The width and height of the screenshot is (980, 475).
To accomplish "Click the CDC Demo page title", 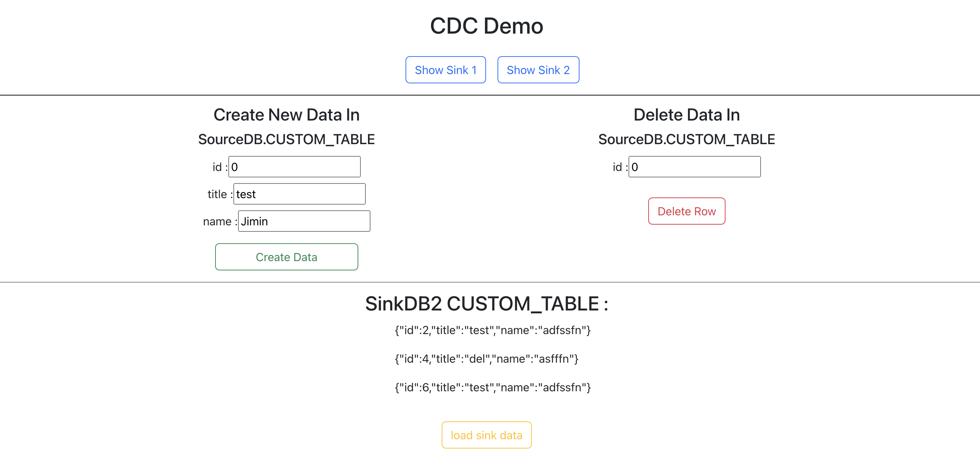I will pos(486,25).
